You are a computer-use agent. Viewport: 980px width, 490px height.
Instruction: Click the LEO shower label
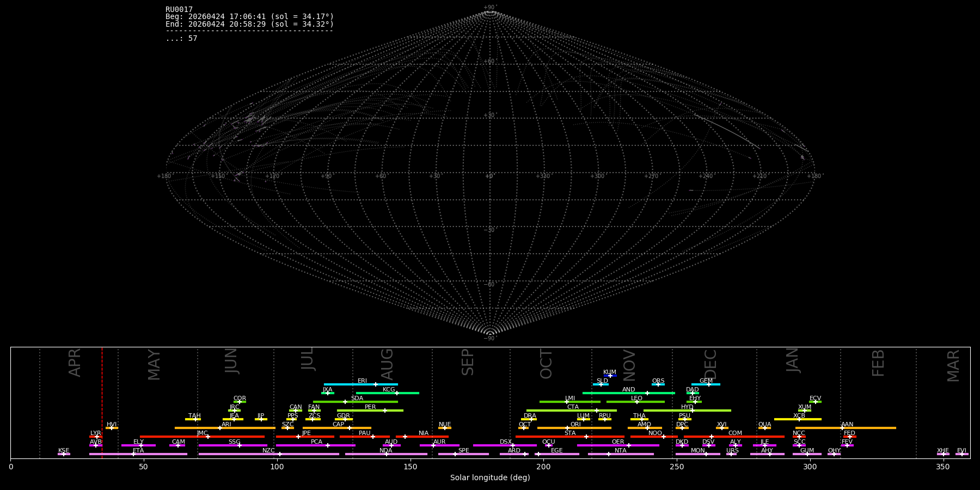636,398
